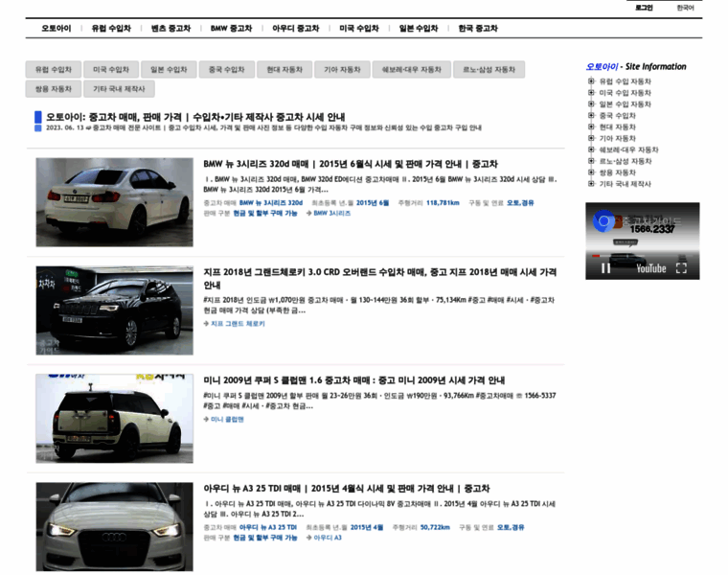The width and height of the screenshot is (728, 575).
Task: Open the 오토아이 중고차 매매 page heading
Action: [x=195, y=117]
